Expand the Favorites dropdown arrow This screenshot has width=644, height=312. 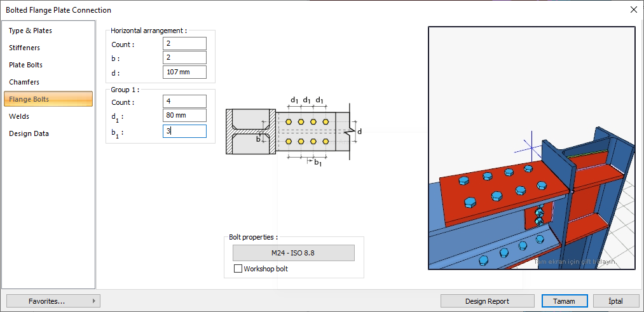94,301
